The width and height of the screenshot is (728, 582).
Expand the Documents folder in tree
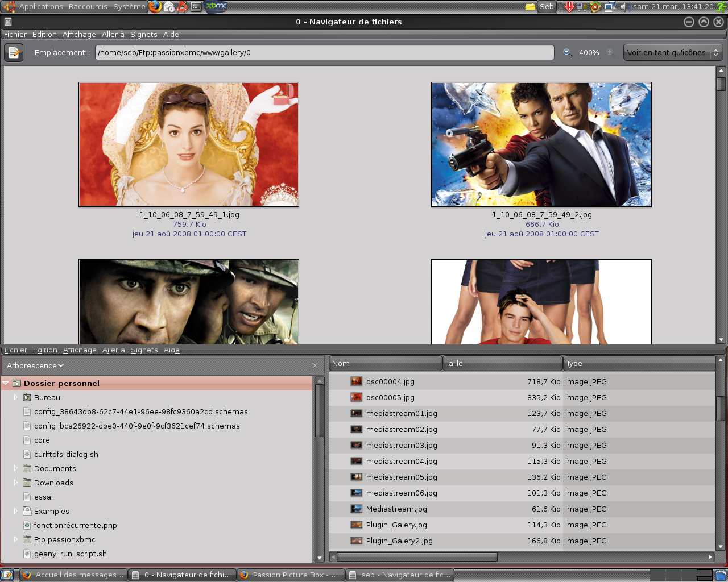[16, 468]
